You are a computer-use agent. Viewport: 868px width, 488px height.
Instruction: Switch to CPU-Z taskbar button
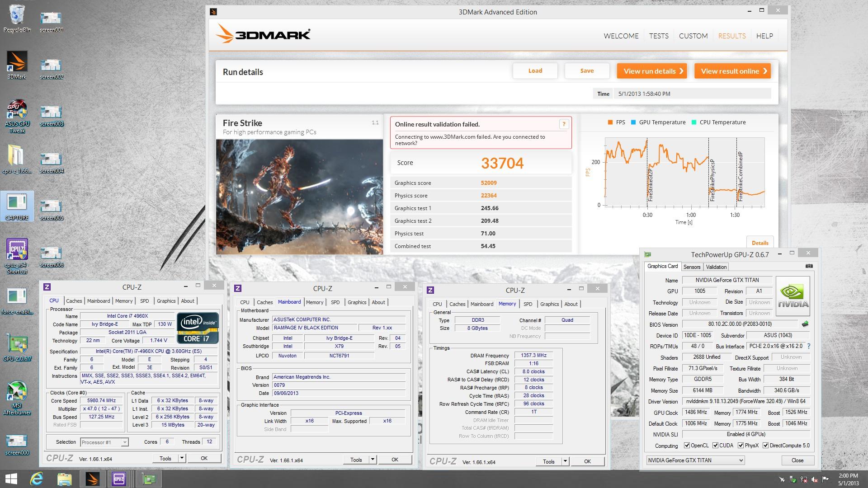[119, 479]
